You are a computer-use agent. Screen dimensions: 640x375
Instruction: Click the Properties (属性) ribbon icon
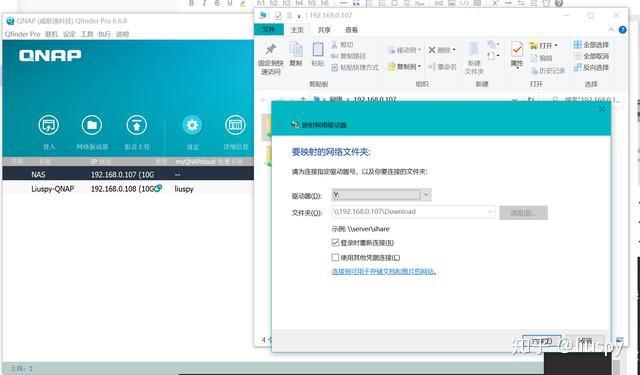click(x=517, y=54)
